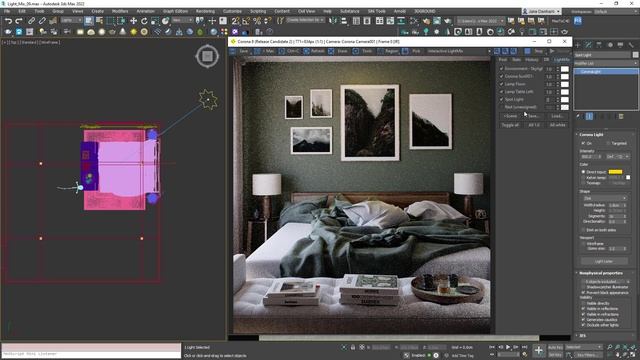Viewport: 640px width, 360px height.
Task: Collapse the Corona Light rollout
Action: (591, 134)
